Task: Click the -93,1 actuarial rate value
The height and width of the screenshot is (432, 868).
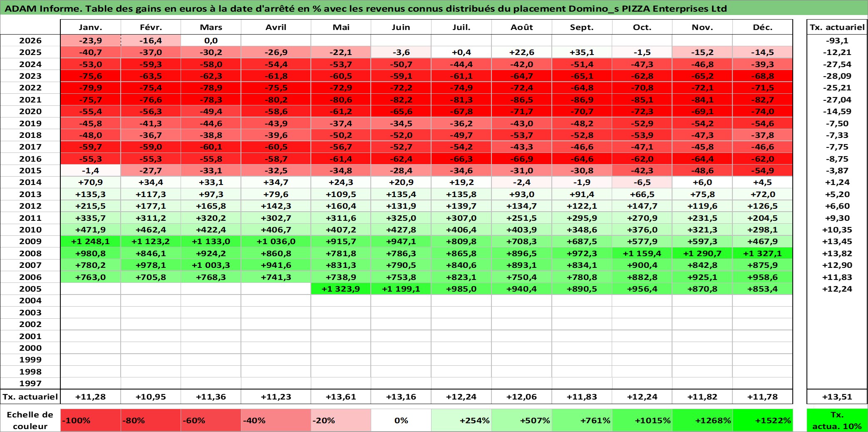Action: (x=837, y=40)
